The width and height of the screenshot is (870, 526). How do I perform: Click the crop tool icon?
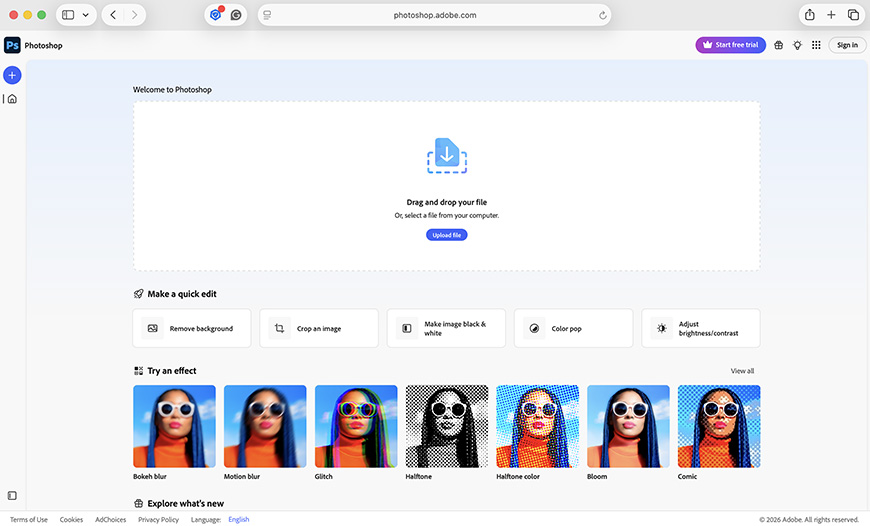pos(280,328)
